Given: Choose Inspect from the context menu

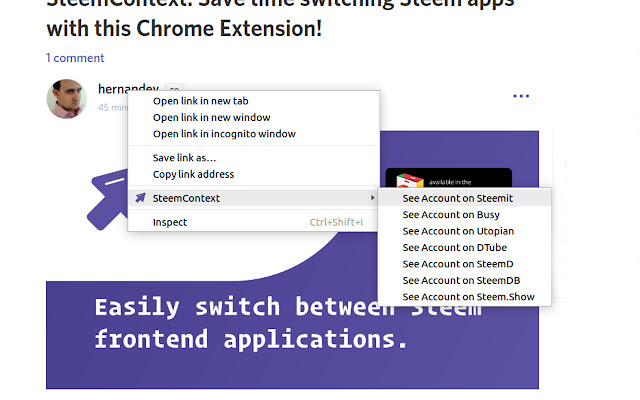Looking at the screenshot, I should [253, 222].
